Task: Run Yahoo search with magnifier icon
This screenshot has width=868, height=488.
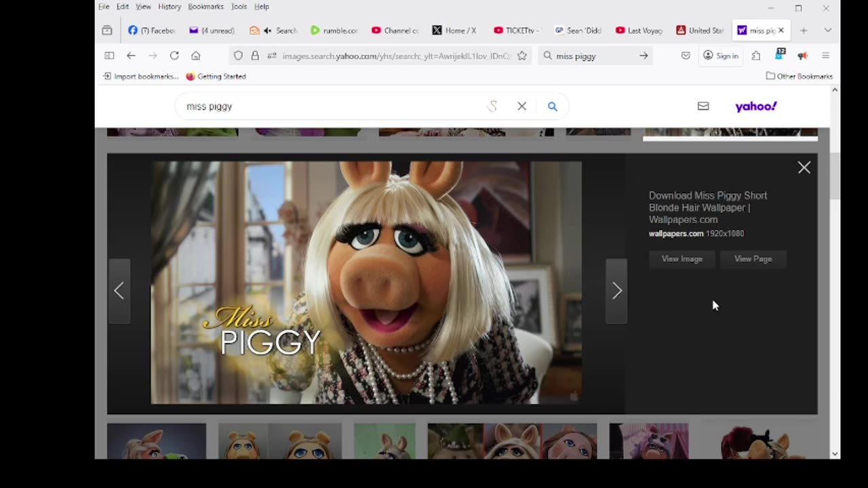Action: pyautogui.click(x=553, y=106)
